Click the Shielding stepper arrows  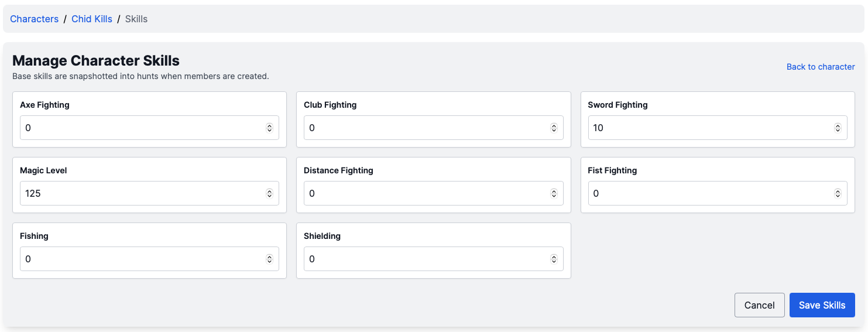point(553,259)
